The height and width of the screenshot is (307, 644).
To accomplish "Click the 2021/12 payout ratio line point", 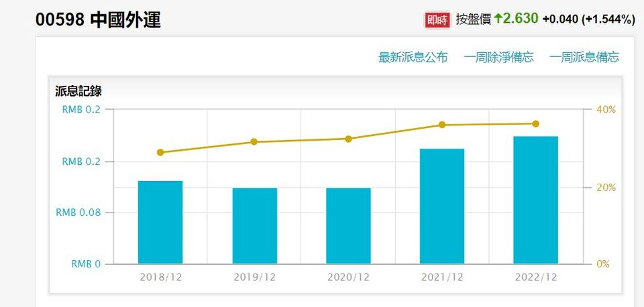I will pos(442,125).
